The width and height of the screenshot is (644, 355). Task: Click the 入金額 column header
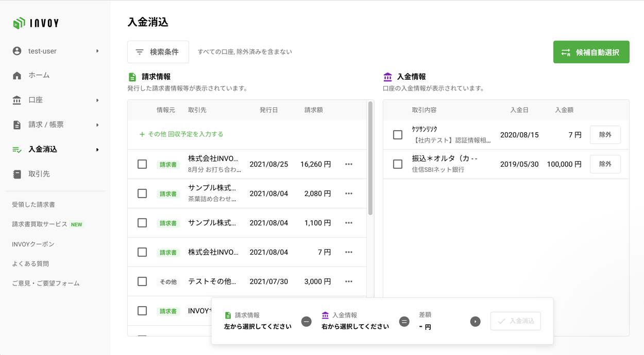tap(564, 110)
